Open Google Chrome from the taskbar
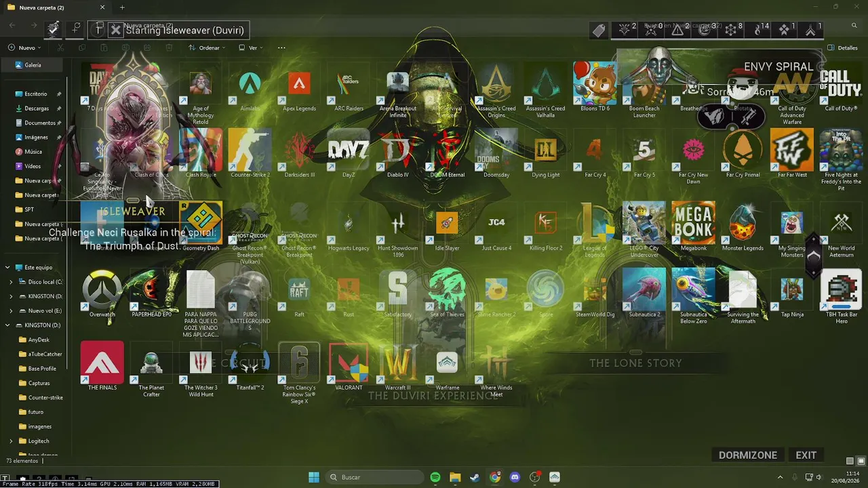868x488 pixels. pyautogui.click(x=495, y=477)
